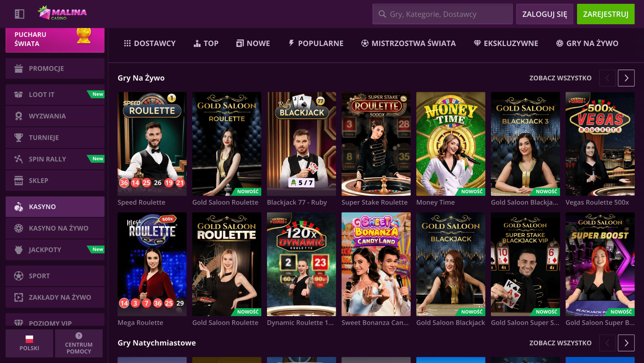The height and width of the screenshot is (363, 644).
Task: Open Gold Saloon Super Stake Blackjack VIP
Action: (525, 264)
